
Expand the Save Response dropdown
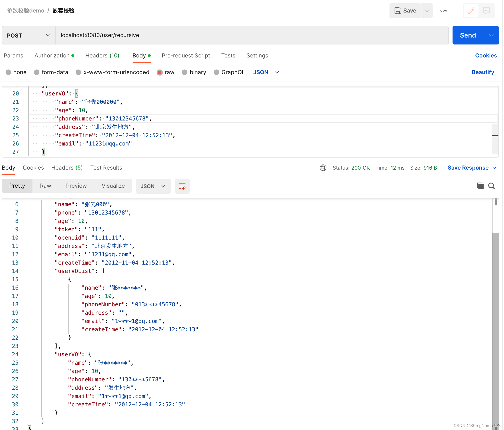494,168
